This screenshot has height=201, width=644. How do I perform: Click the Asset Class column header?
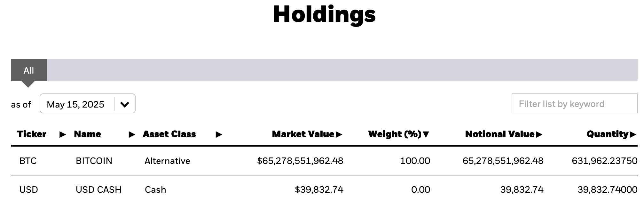tap(169, 134)
